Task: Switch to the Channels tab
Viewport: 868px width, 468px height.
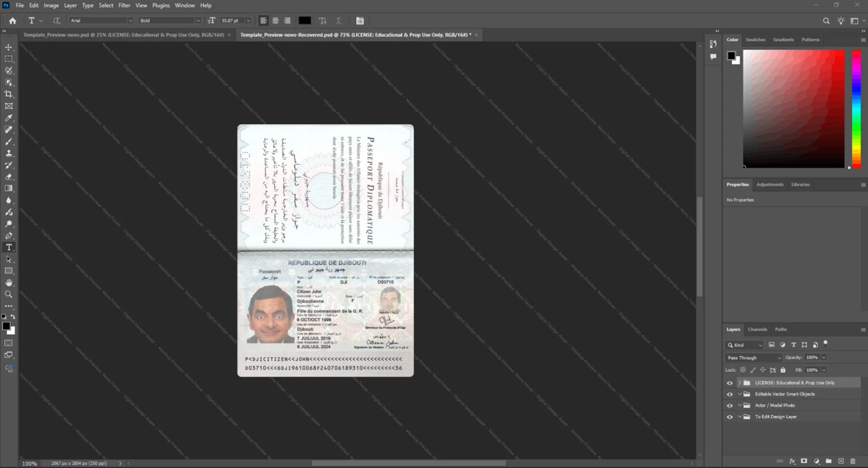Action: pos(757,330)
